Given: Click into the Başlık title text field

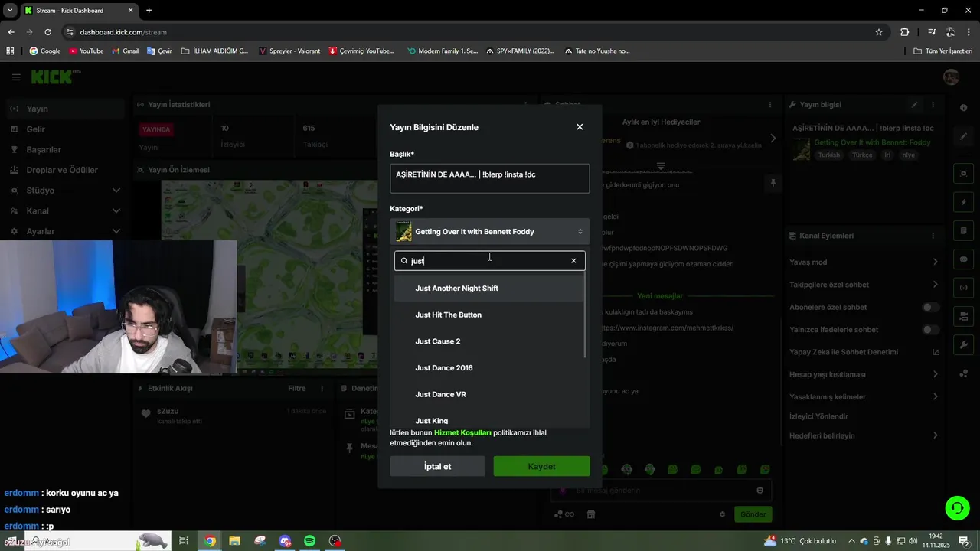Looking at the screenshot, I should pyautogui.click(x=490, y=178).
